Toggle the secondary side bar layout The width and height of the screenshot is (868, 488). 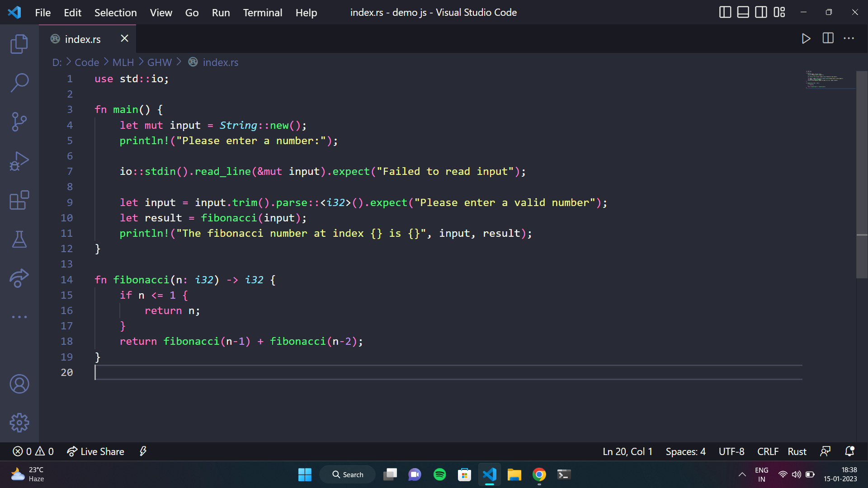[761, 12]
